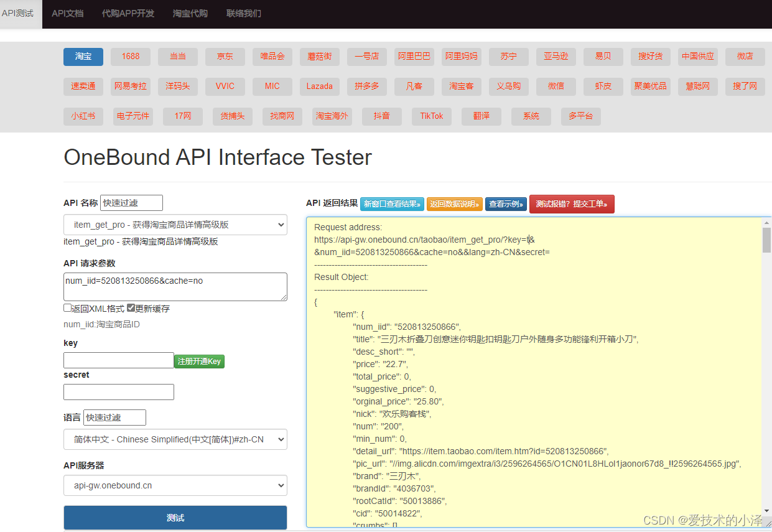Select the 系统 button
This screenshot has width=772, height=532.
click(531, 116)
